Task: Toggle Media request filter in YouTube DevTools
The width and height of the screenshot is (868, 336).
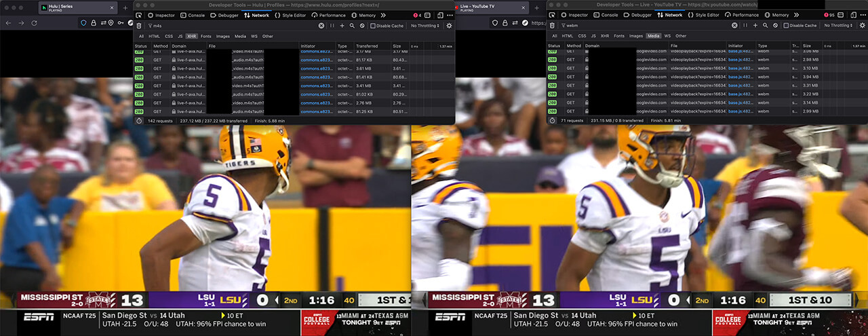Action: (654, 36)
